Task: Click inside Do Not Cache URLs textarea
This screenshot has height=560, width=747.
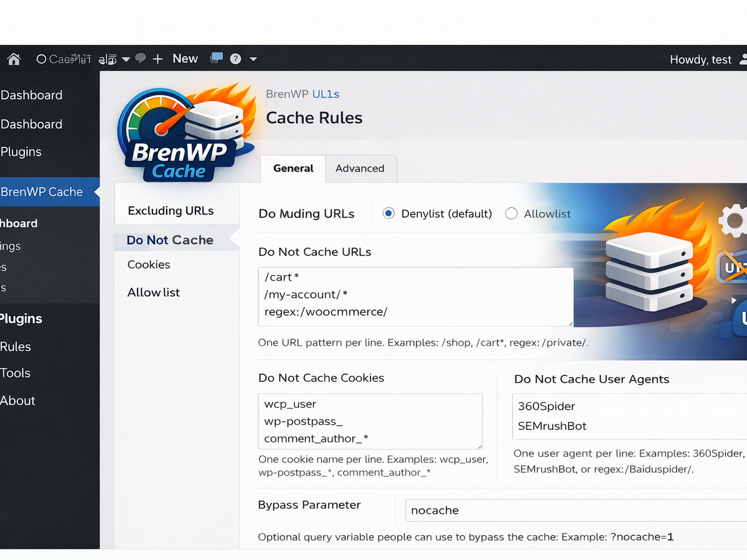Action: pos(416,297)
